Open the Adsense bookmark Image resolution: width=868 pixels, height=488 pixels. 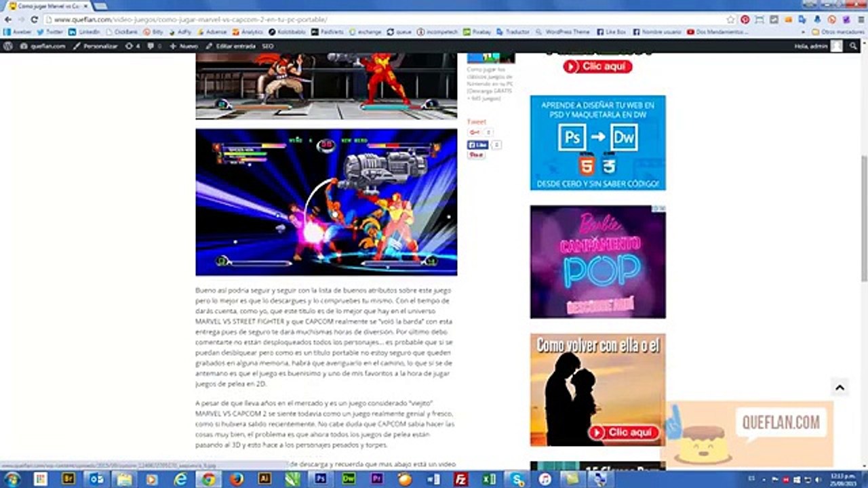[212, 32]
